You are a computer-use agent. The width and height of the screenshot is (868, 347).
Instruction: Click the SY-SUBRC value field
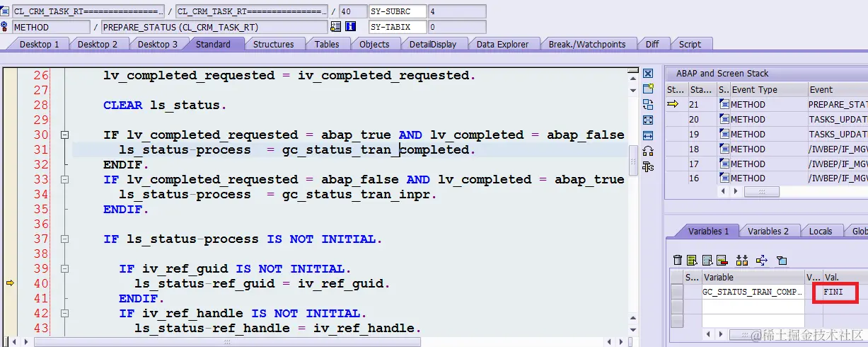click(x=456, y=11)
